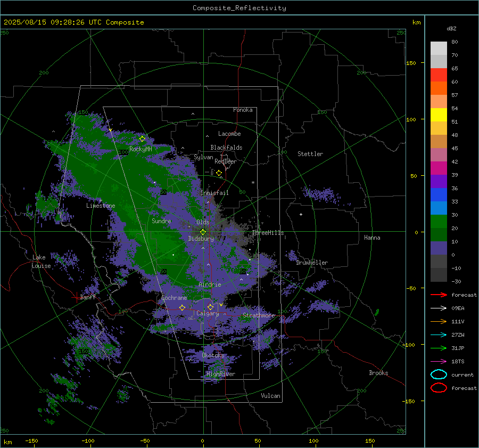
Task: Click the Calgary city label
Action: pos(208,313)
